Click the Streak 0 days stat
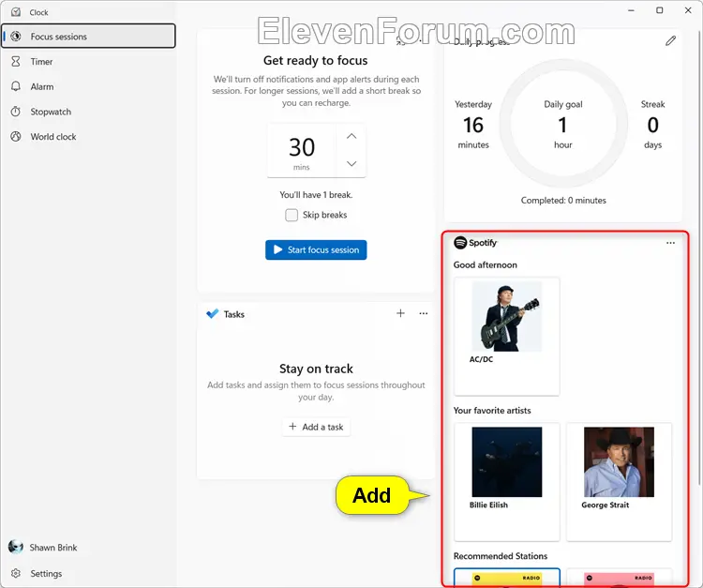This screenshot has width=703, height=588. point(652,124)
